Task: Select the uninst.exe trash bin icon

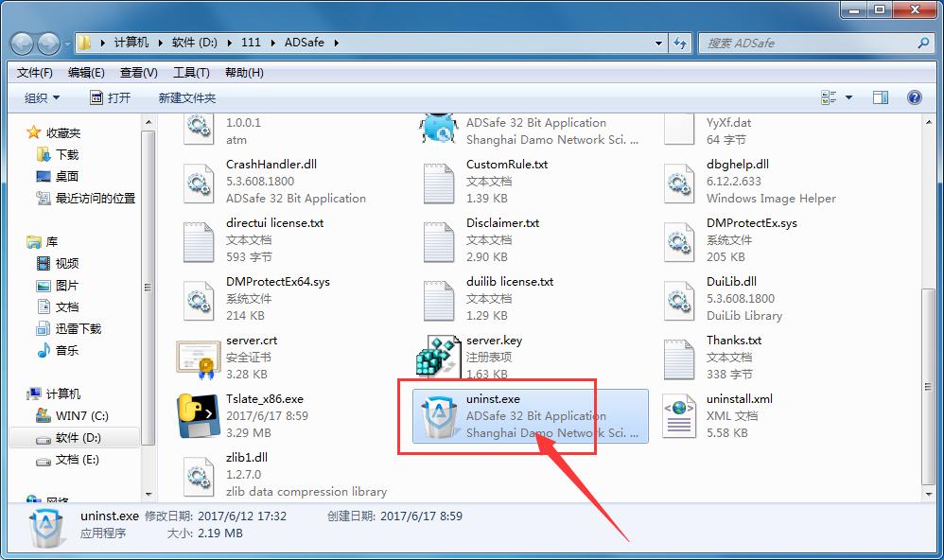Action: click(439, 417)
